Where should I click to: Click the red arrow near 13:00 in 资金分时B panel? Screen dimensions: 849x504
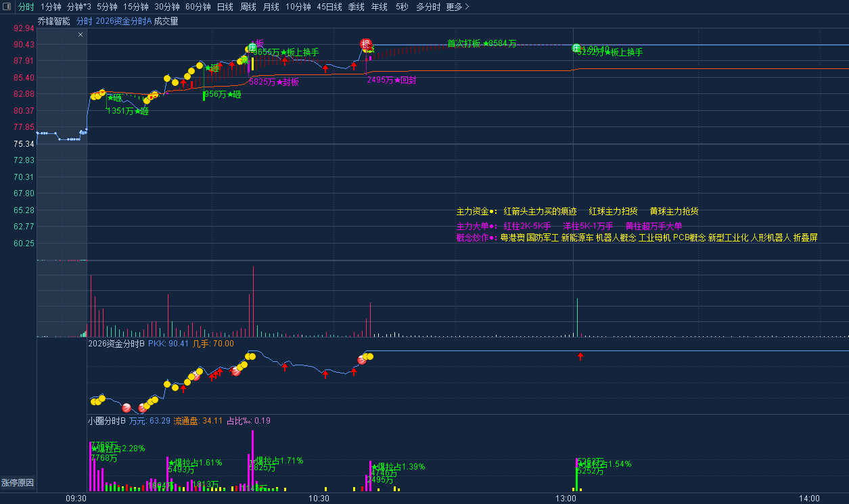pos(580,357)
